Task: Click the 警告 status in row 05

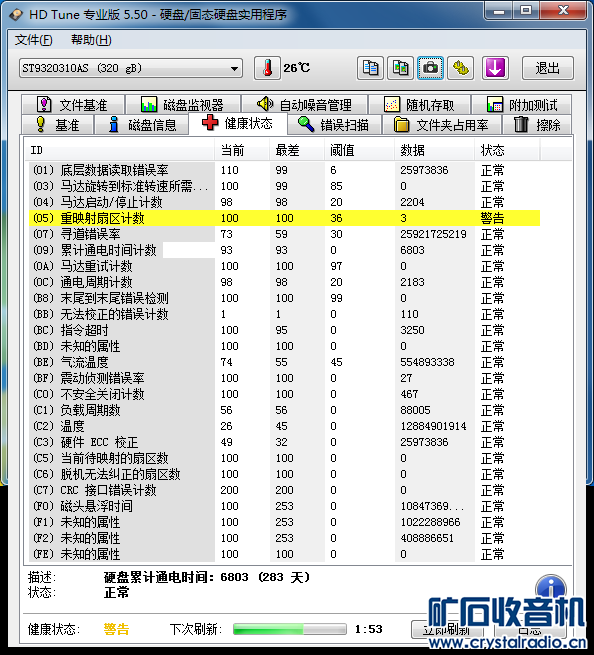Action: pos(492,218)
